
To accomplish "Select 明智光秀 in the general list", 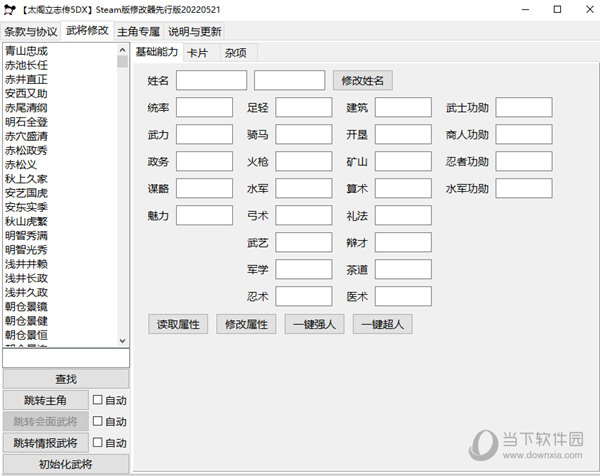I will coord(26,250).
